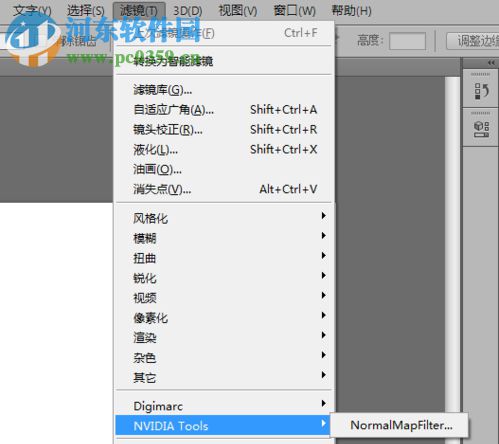Expand the 杂色 noise submenu
499x444 pixels.
pos(223,358)
